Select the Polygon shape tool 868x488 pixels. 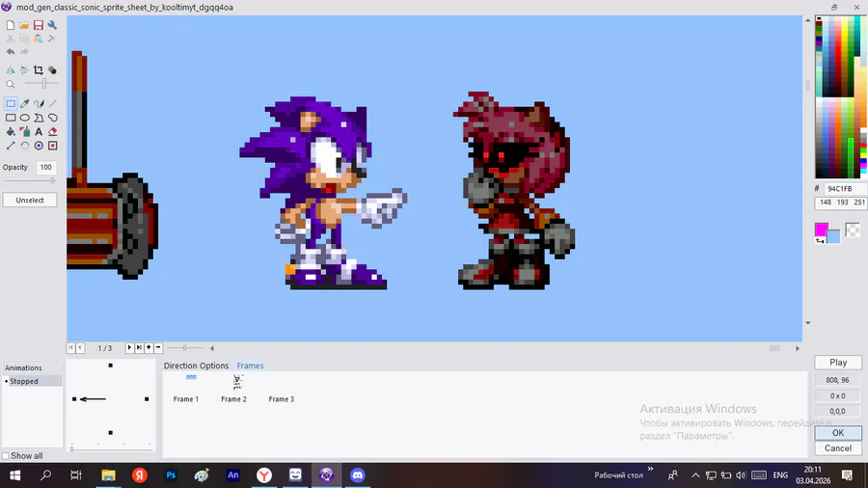39,118
